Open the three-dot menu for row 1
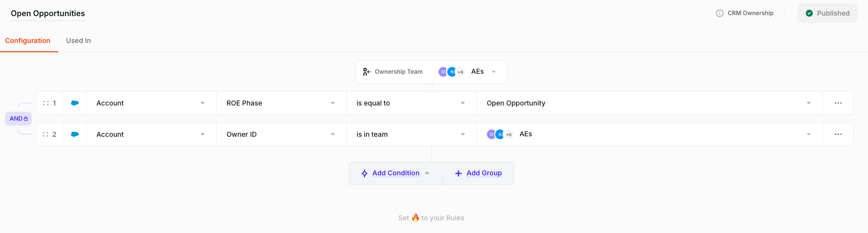The image size is (868, 233). click(838, 103)
